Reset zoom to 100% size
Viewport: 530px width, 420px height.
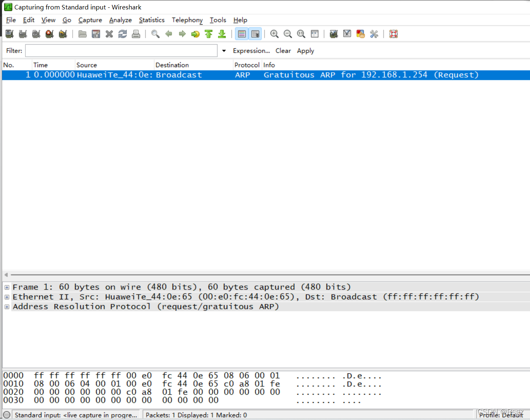[x=301, y=34]
